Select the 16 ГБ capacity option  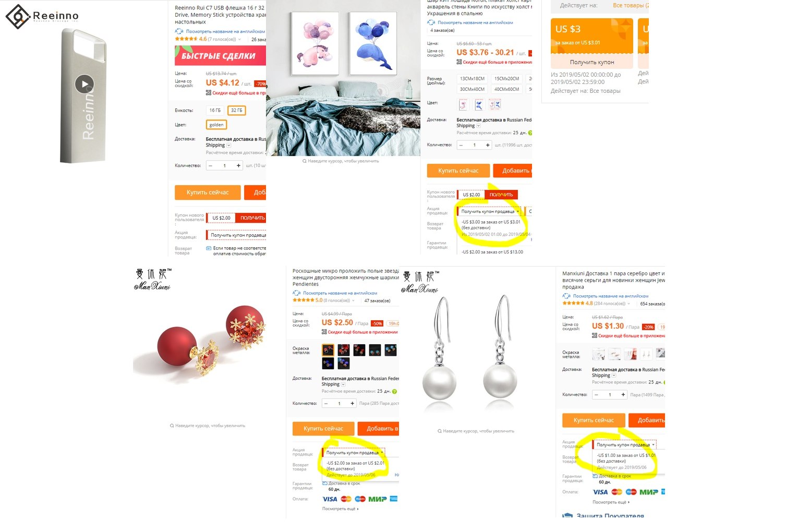click(x=215, y=110)
